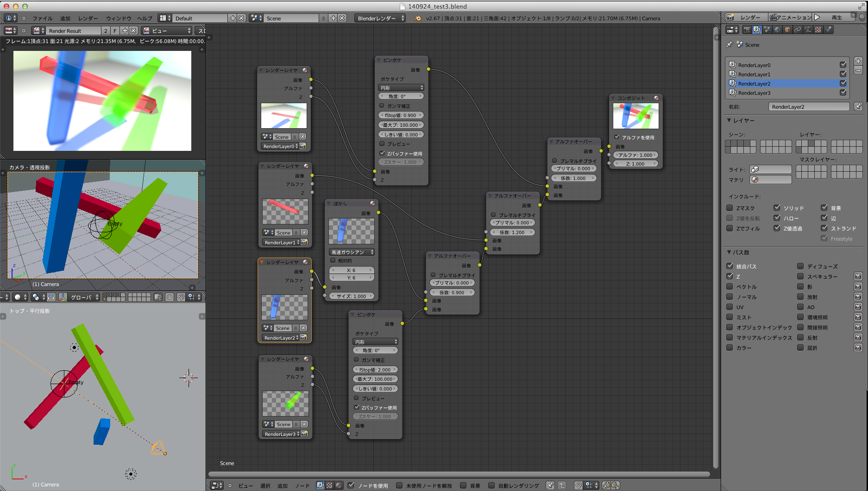Open レンダー menu in info header
Screen dimensions: 868x491
[x=88, y=19]
